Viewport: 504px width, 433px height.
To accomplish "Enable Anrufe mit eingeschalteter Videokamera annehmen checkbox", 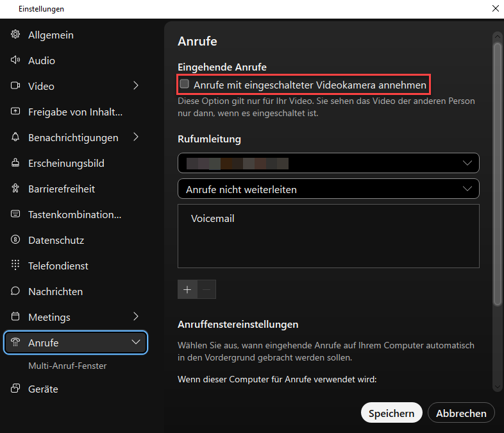I will (185, 84).
